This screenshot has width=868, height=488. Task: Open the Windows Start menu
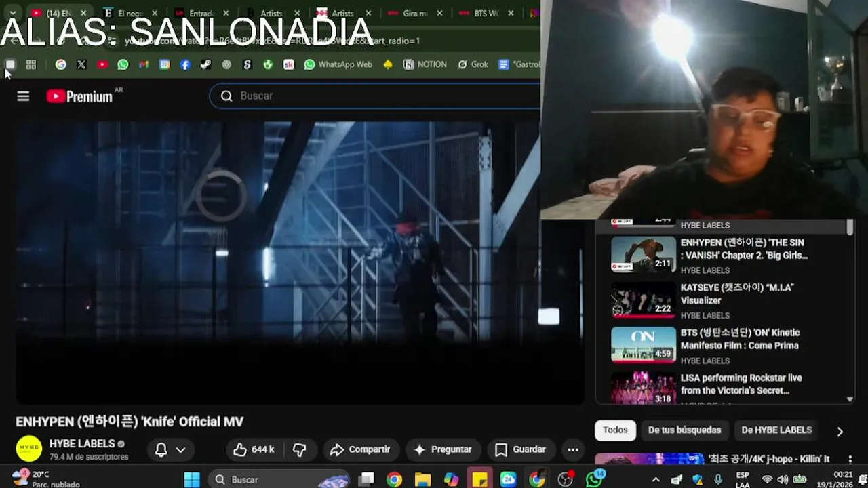(x=192, y=479)
